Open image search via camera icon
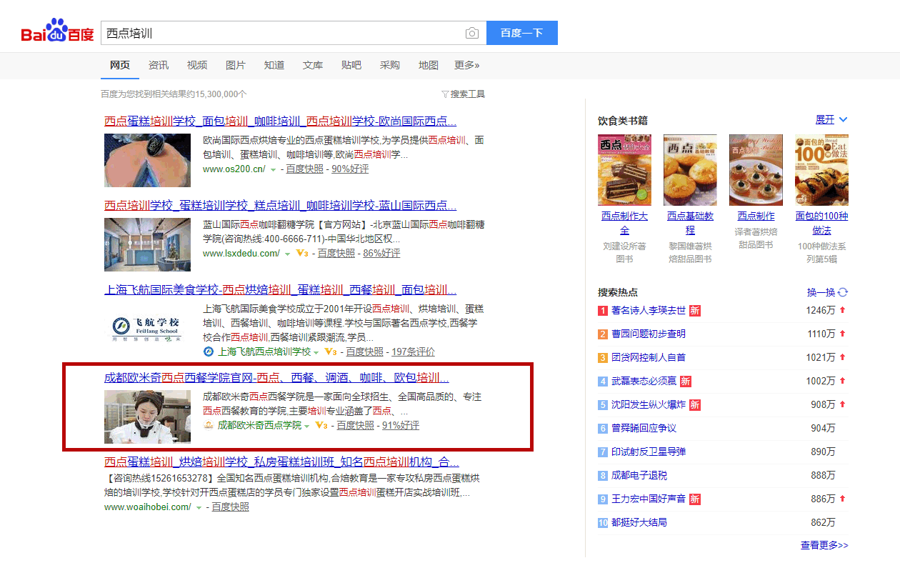The image size is (900, 588). (x=472, y=33)
